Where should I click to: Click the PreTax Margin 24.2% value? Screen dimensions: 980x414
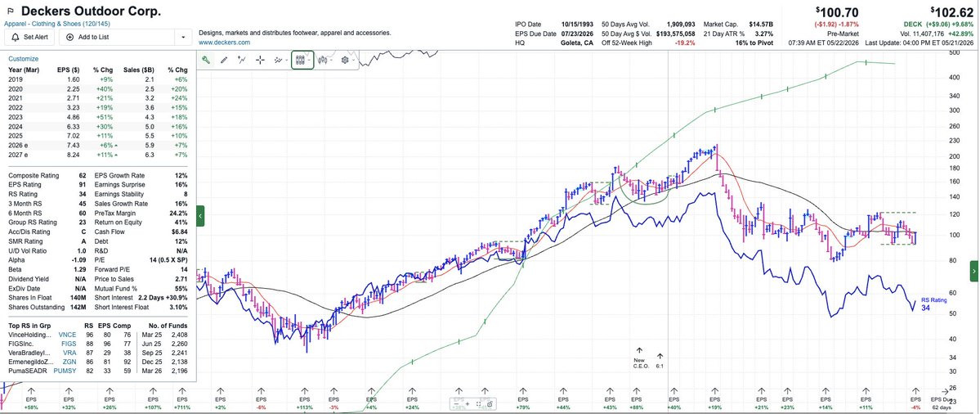point(177,214)
